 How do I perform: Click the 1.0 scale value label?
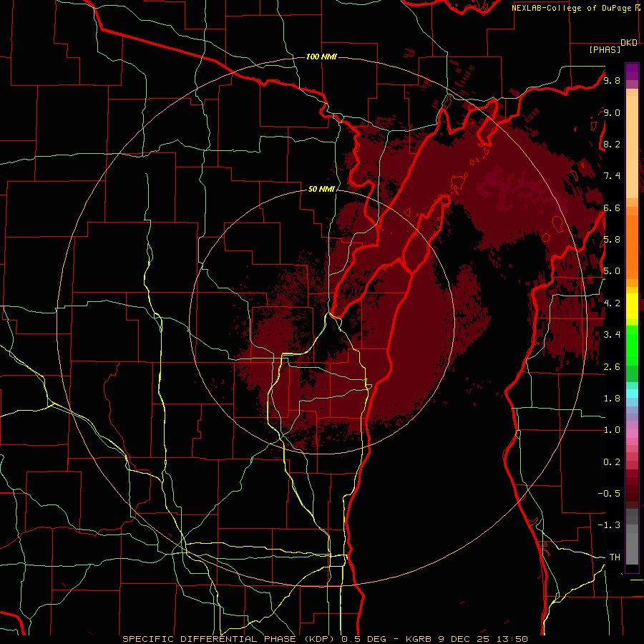tap(612, 430)
